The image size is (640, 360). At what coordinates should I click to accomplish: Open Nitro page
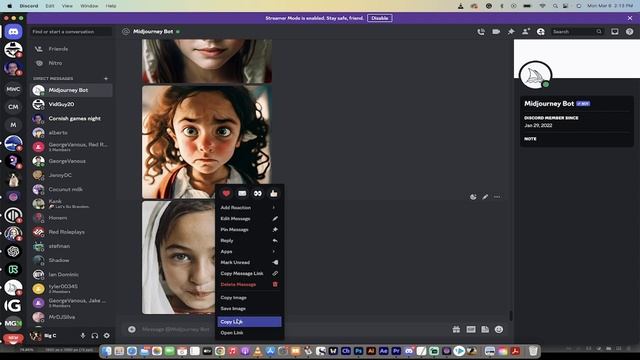point(71,63)
